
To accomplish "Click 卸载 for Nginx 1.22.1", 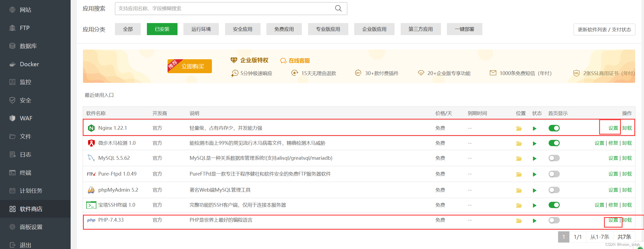I will tap(627, 128).
